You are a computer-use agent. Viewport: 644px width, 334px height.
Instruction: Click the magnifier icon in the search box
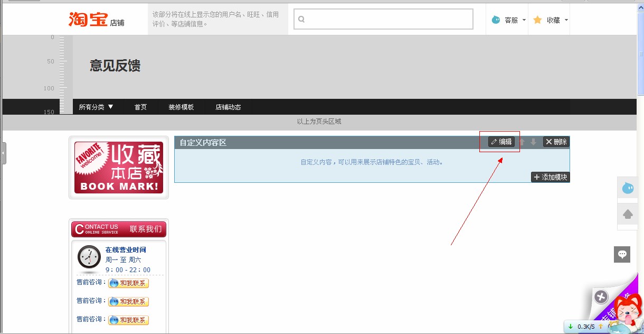[x=301, y=18]
